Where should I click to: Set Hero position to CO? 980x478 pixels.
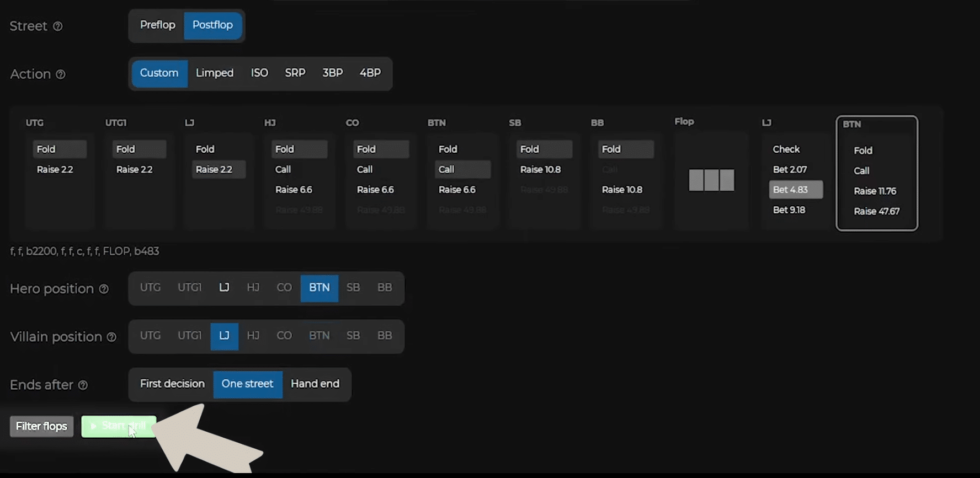click(x=284, y=288)
